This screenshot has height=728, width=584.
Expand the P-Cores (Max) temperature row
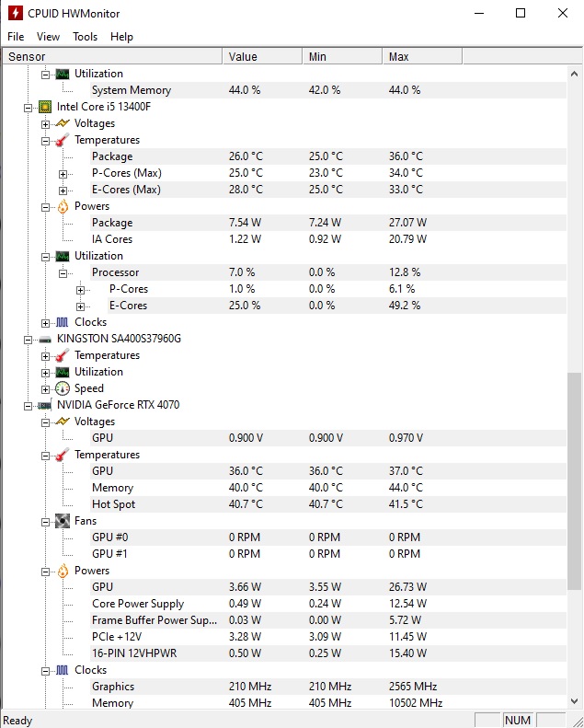click(63, 173)
